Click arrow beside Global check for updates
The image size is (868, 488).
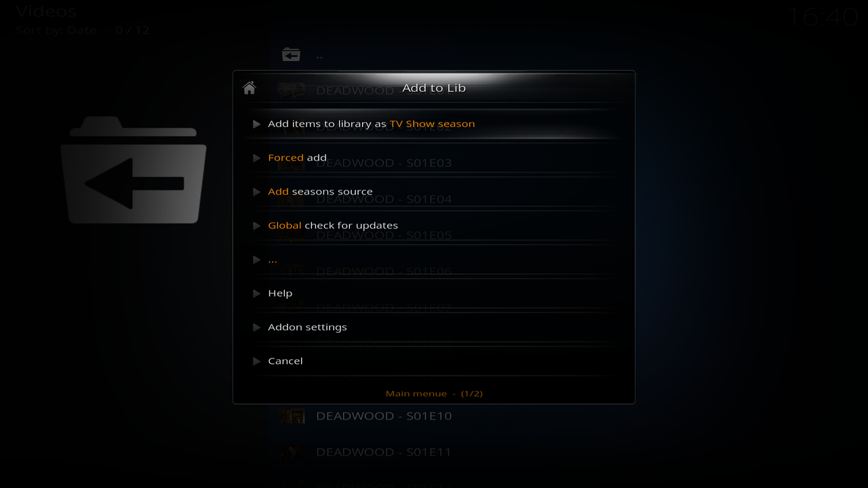(256, 226)
